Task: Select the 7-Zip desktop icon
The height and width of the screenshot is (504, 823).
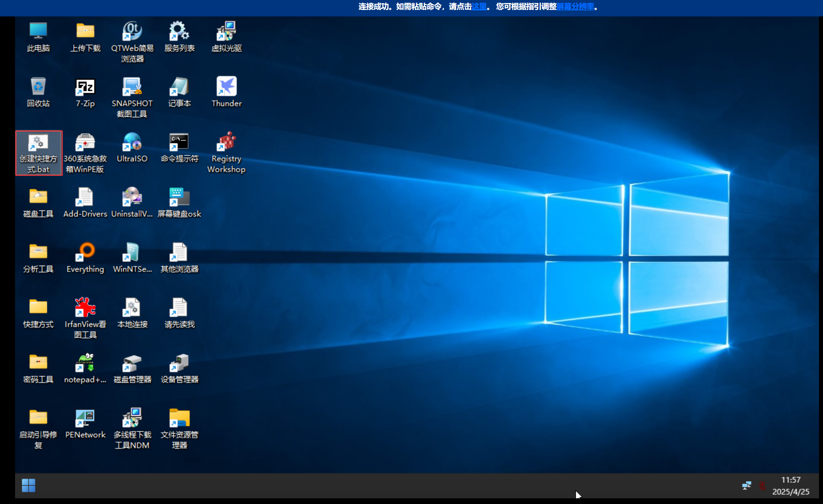Action: pos(85,88)
